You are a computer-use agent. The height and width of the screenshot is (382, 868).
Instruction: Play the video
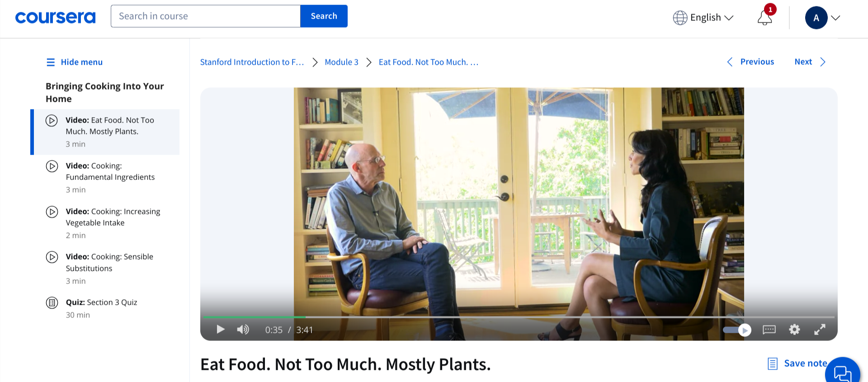[x=221, y=330]
